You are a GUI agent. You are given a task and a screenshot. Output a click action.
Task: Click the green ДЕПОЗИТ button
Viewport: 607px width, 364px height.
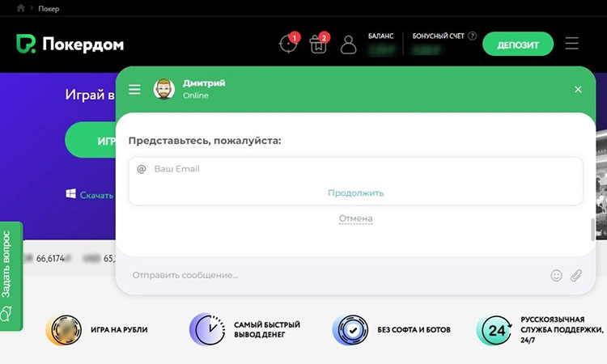518,44
